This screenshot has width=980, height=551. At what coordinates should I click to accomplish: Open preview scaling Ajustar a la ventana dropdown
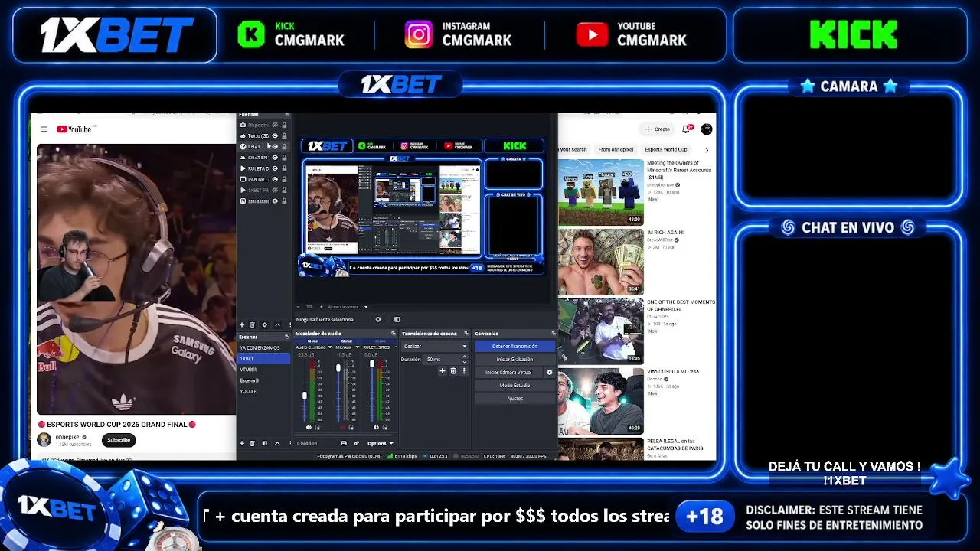pos(348,307)
